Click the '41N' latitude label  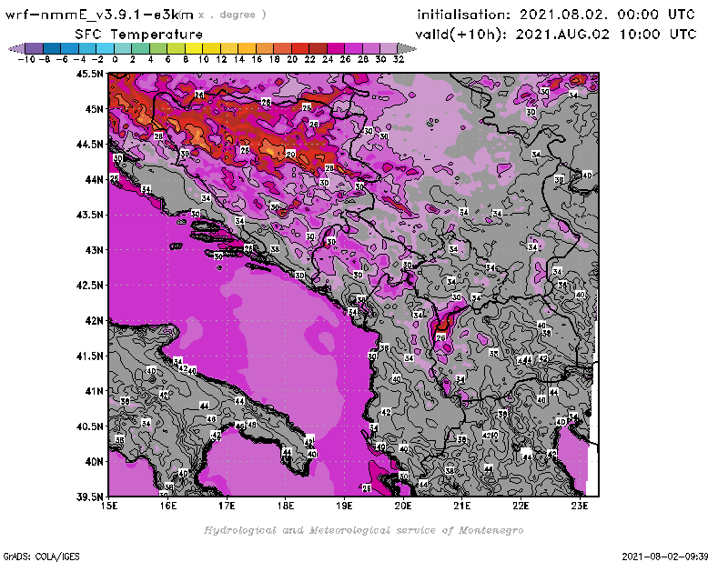click(94, 391)
